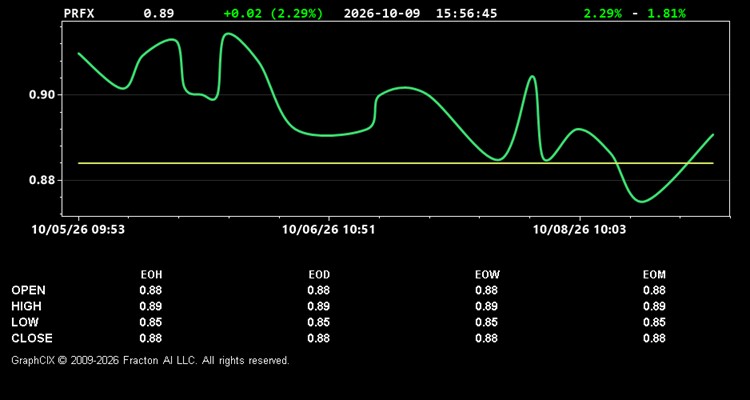This screenshot has width=750, height=400.
Task: Click the OPEN row label
Action: [x=29, y=290]
